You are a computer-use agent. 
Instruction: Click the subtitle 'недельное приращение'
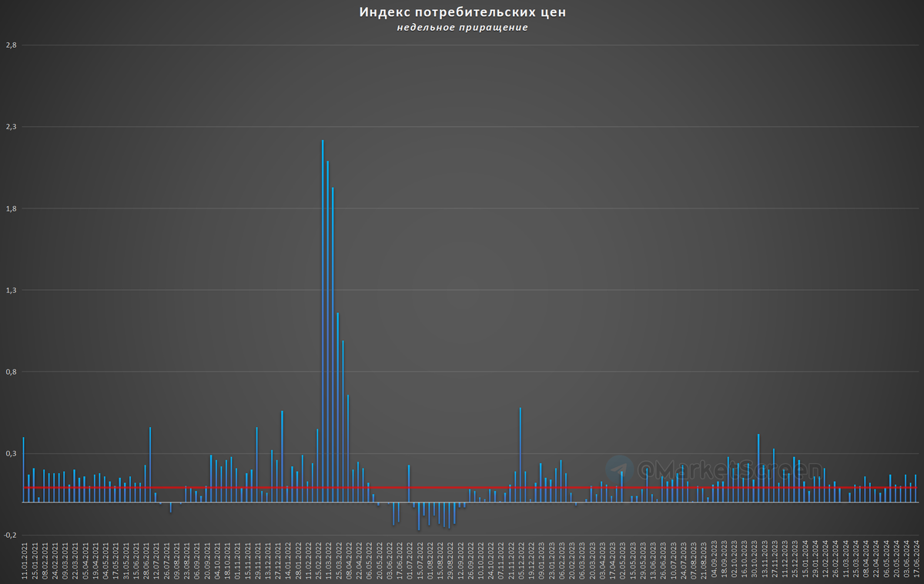(462, 28)
